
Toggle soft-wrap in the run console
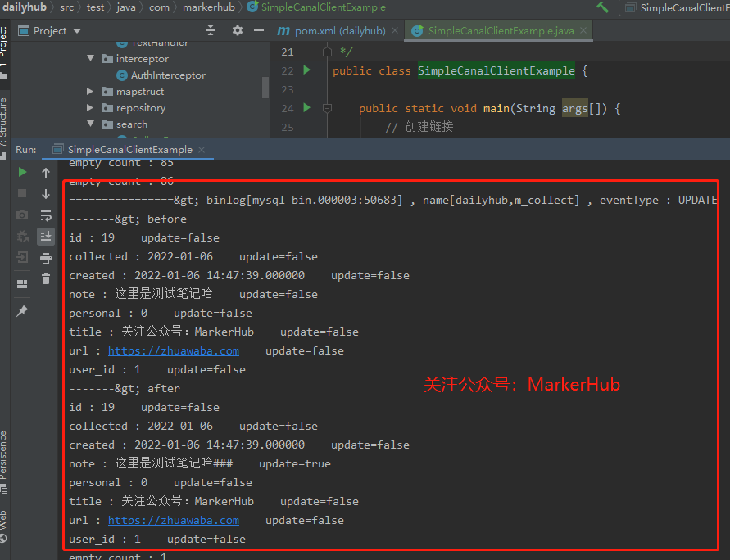pyautogui.click(x=46, y=215)
